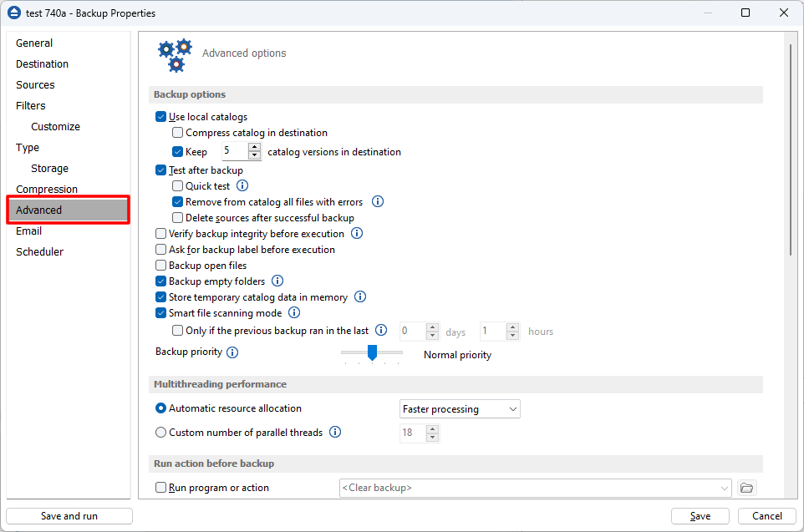Click info icon beside Backup priority
The width and height of the screenshot is (804, 532).
pos(232,352)
